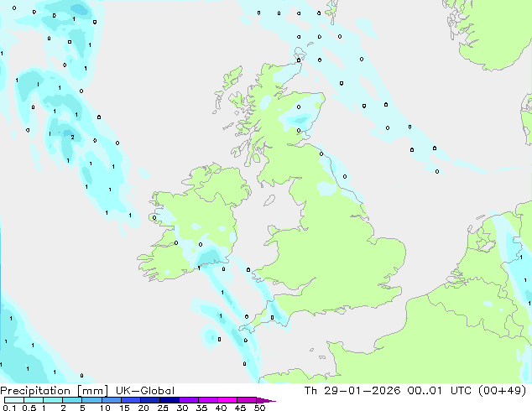Click the 45–50 mm legend swatch
The image size is (532, 411).
click(x=247, y=400)
